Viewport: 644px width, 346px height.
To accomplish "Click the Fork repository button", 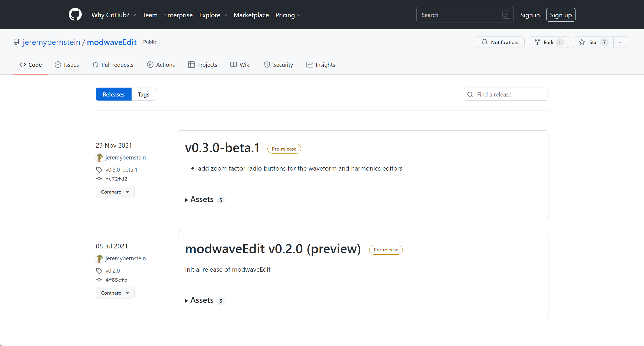I will 548,42.
